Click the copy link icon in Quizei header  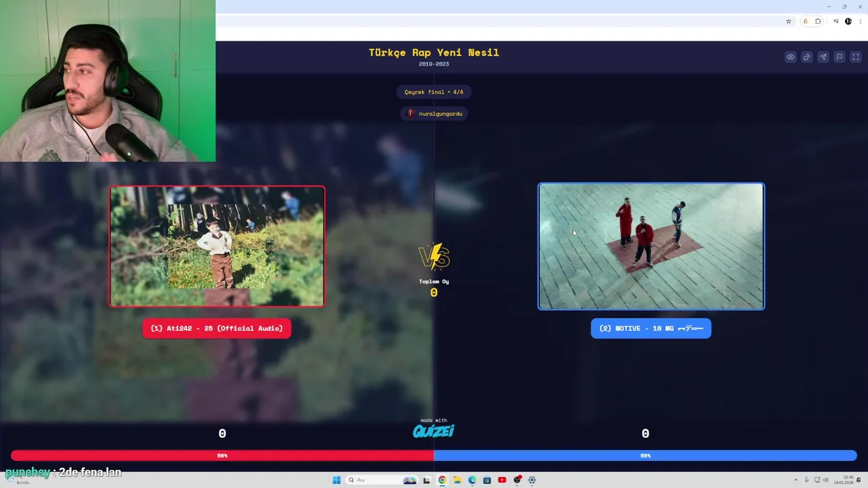pyautogui.click(x=807, y=57)
